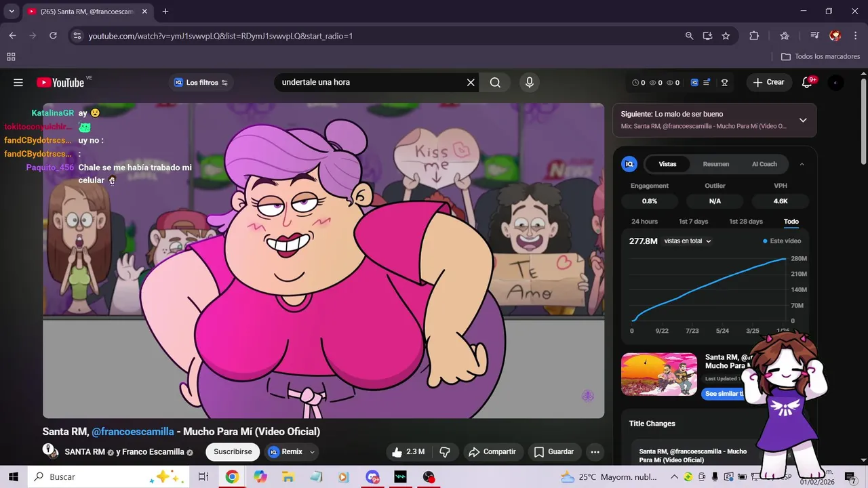
Task: Bookmark this page with star icon
Action: (x=726, y=36)
